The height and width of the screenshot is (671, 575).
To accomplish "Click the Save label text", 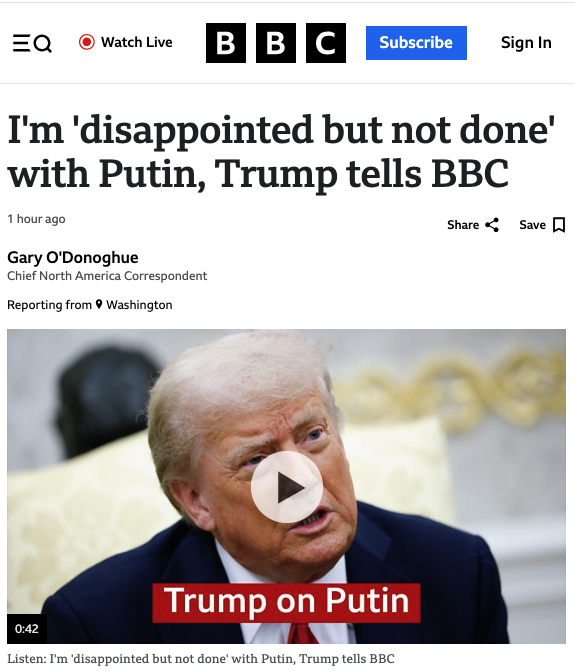I will (532, 225).
